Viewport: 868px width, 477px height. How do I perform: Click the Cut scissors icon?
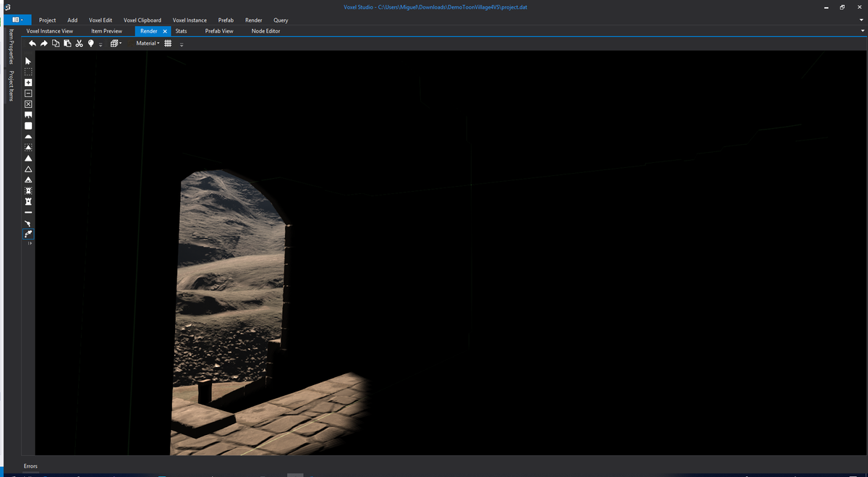pos(79,43)
